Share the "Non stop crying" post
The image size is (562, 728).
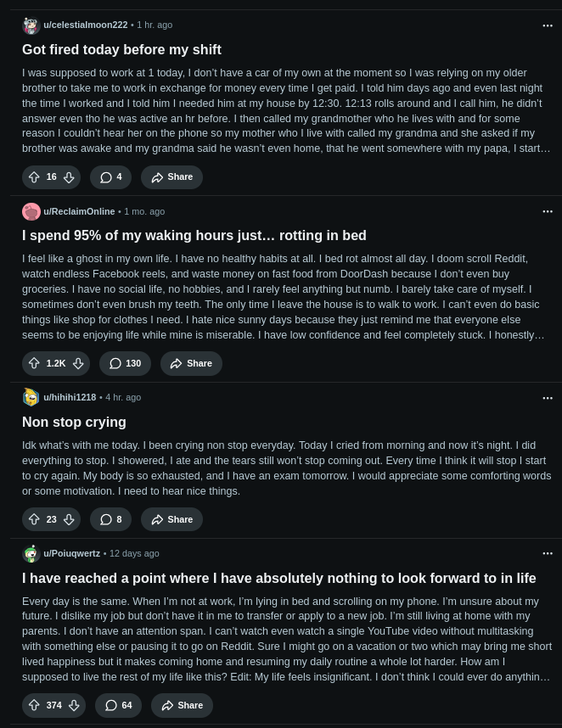click(x=171, y=519)
